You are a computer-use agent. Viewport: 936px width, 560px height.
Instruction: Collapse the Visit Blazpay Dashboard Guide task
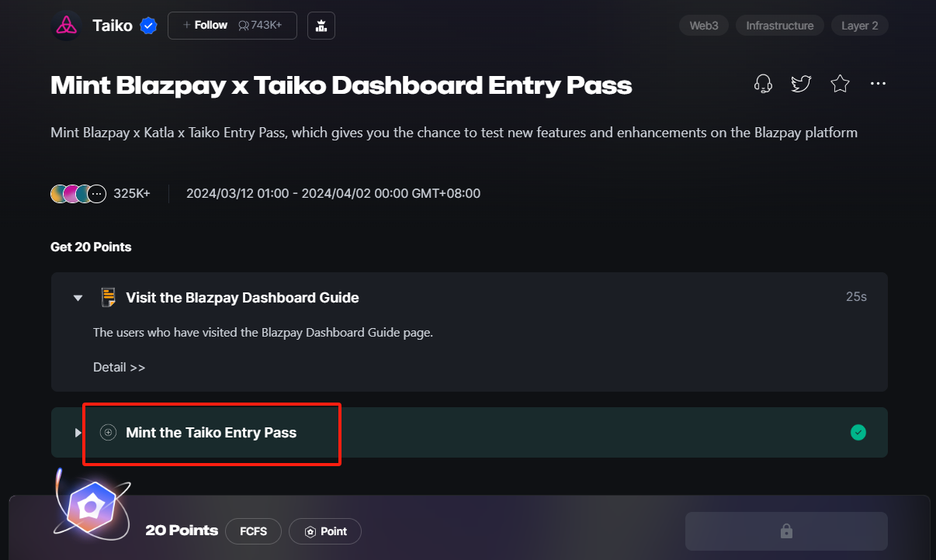[78, 298]
